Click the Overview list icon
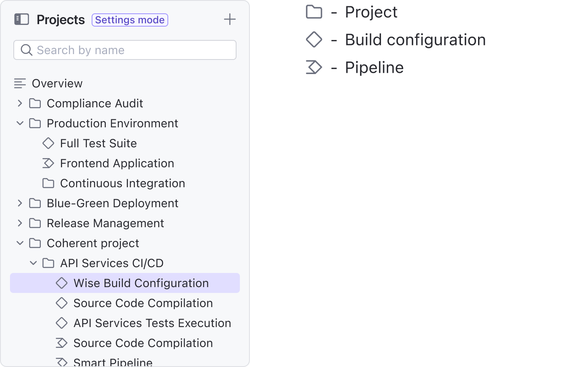The width and height of the screenshot is (588, 367). (x=20, y=83)
